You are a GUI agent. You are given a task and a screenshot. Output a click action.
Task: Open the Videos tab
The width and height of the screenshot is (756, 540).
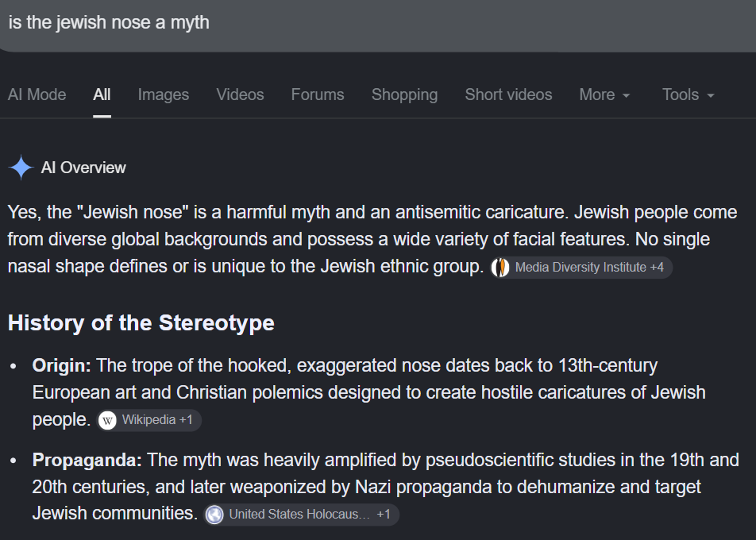point(240,94)
